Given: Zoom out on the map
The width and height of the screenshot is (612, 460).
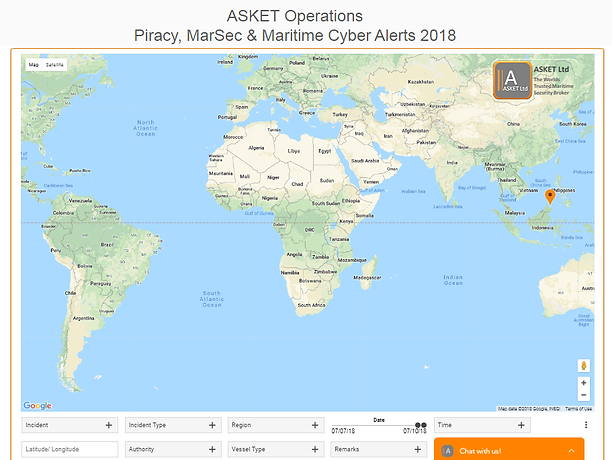Looking at the screenshot, I should click(x=584, y=395).
